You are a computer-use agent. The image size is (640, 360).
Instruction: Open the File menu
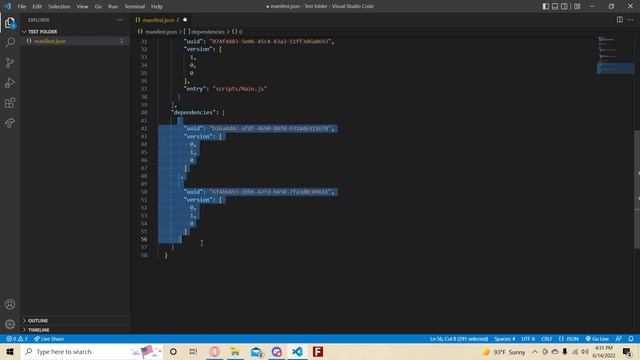tap(22, 7)
